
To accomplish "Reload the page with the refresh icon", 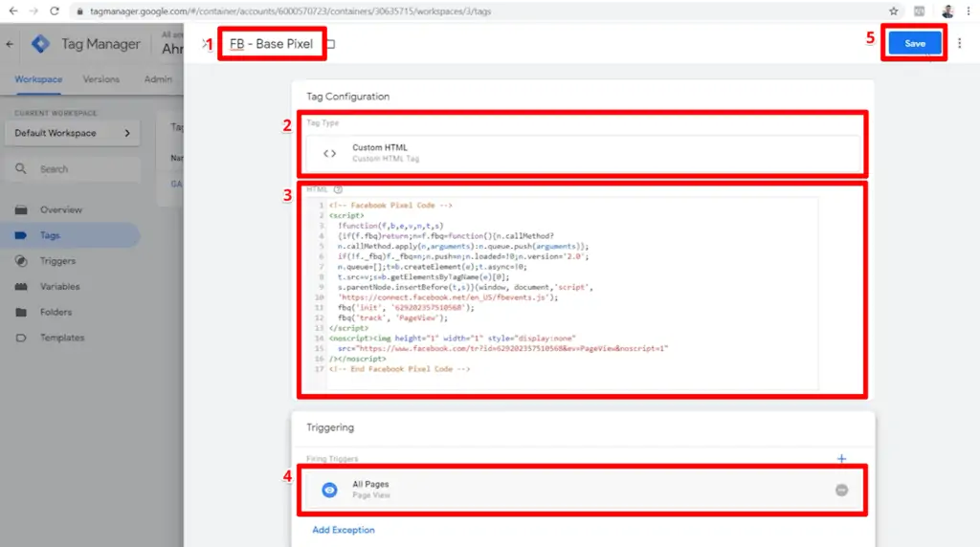I will coord(55,11).
